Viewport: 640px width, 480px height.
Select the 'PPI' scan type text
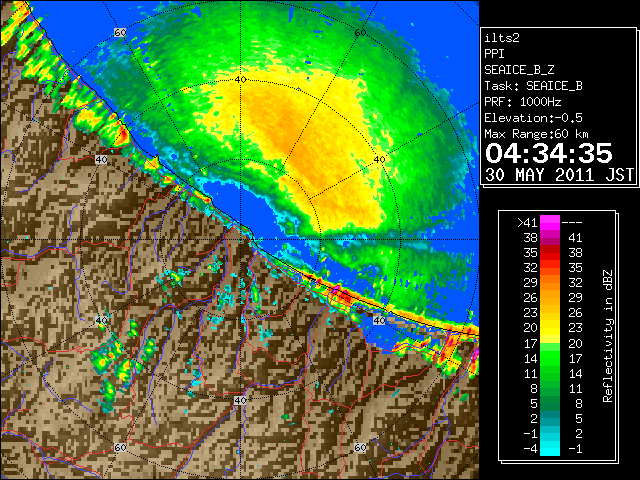point(494,54)
